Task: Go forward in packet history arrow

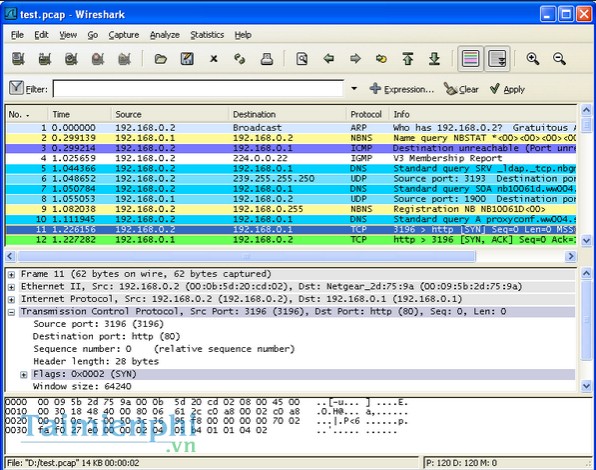Action: pyautogui.click(x=355, y=59)
